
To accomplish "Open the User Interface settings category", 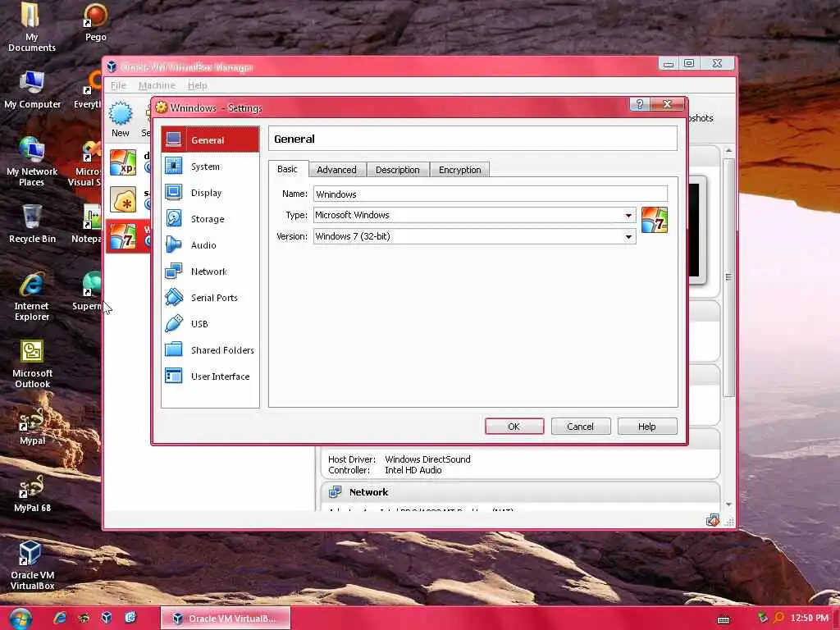I will pyautogui.click(x=210, y=376).
